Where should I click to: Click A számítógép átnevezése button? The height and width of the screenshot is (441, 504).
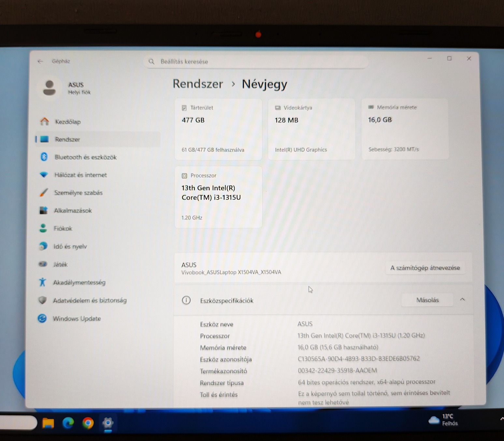tap(425, 268)
